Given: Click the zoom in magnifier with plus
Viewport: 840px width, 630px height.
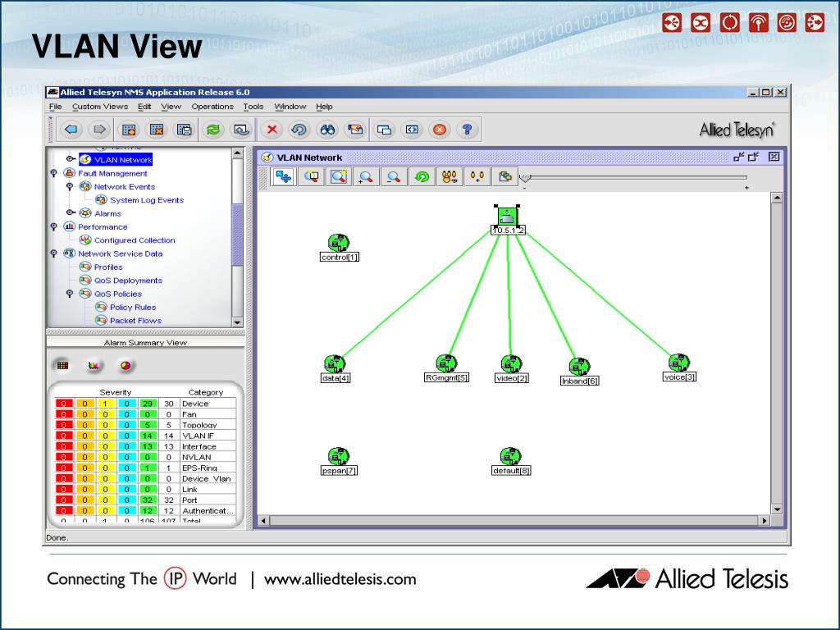Looking at the screenshot, I should (x=366, y=176).
